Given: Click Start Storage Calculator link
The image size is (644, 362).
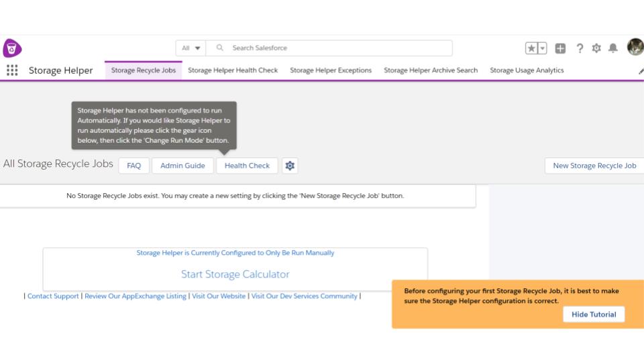Looking at the screenshot, I should (x=235, y=274).
